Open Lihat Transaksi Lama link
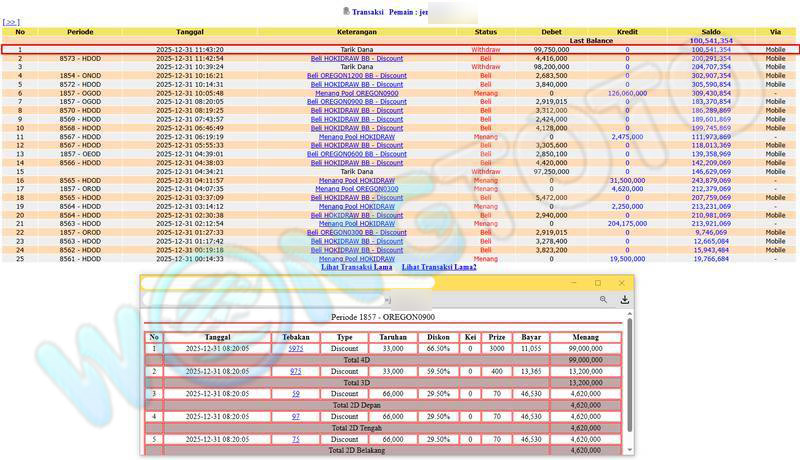The image size is (800, 460). click(x=357, y=267)
